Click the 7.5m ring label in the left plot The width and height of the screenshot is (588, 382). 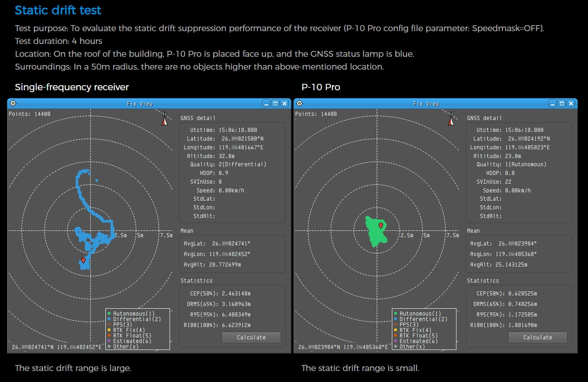[x=166, y=235]
